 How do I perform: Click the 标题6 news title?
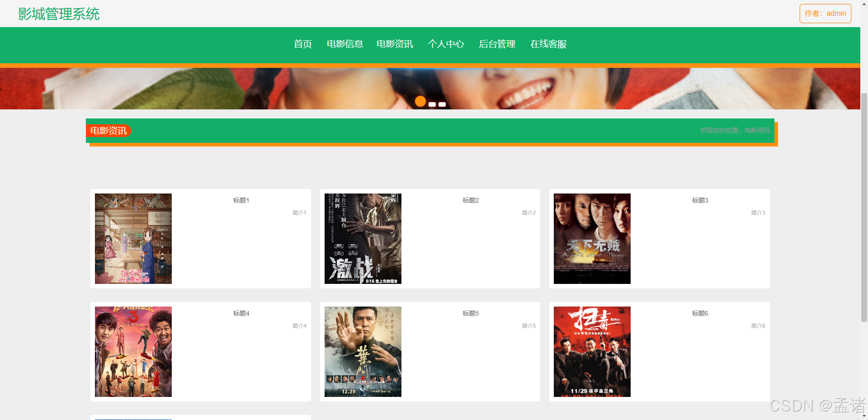pyautogui.click(x=700, y=313)
